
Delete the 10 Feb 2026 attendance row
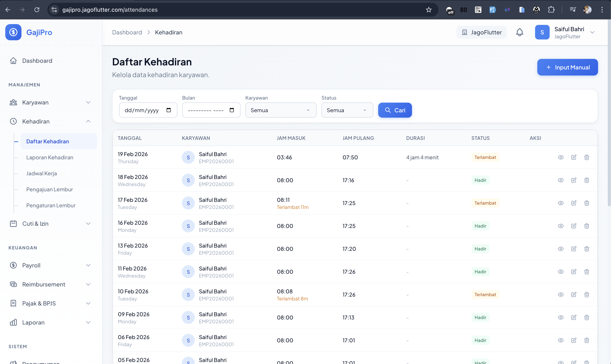pyautogui.click(x=587, y=295)
